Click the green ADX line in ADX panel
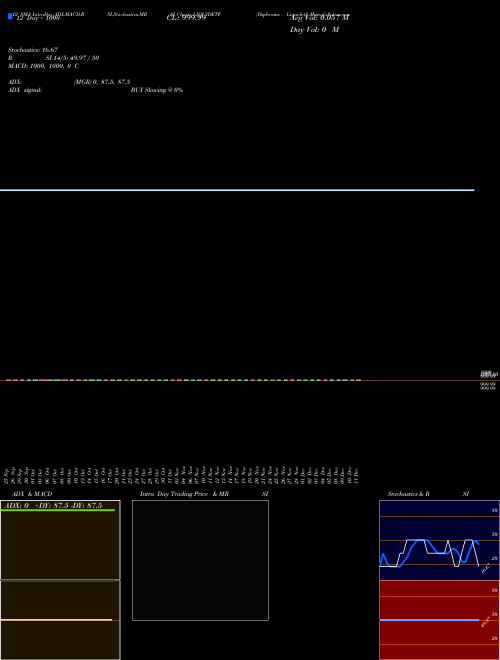The width and height of the screenshot is (500, 660). [58, 510]
